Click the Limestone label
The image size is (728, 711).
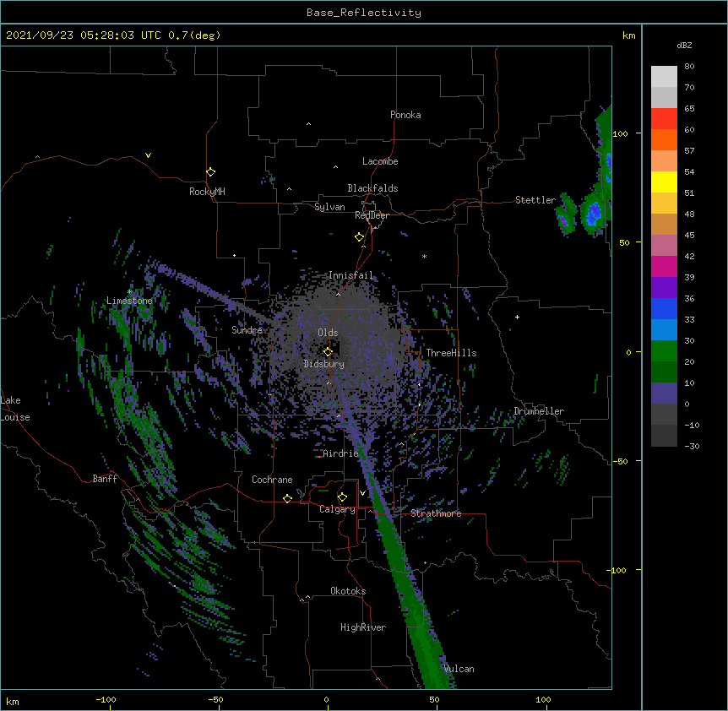click(129, 301)
